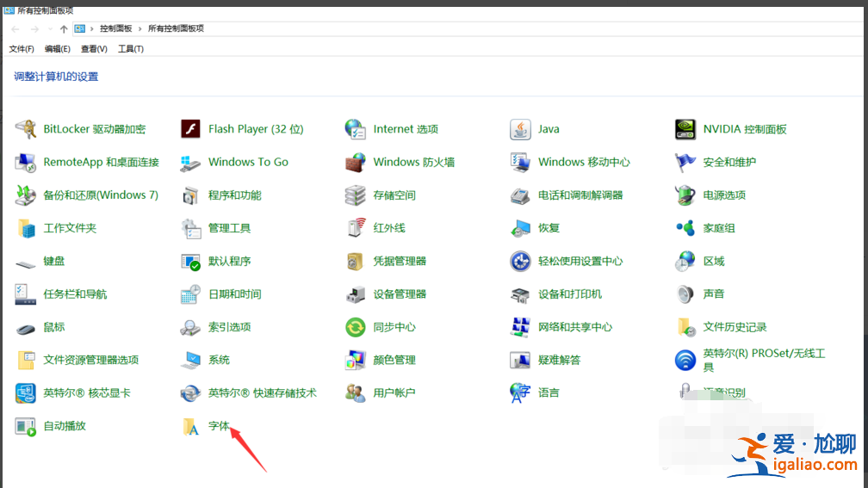The height and width of the screenshot is (488, 868).
Task: Expand the recent locations dropdown arrow
Action: [50, 28]
